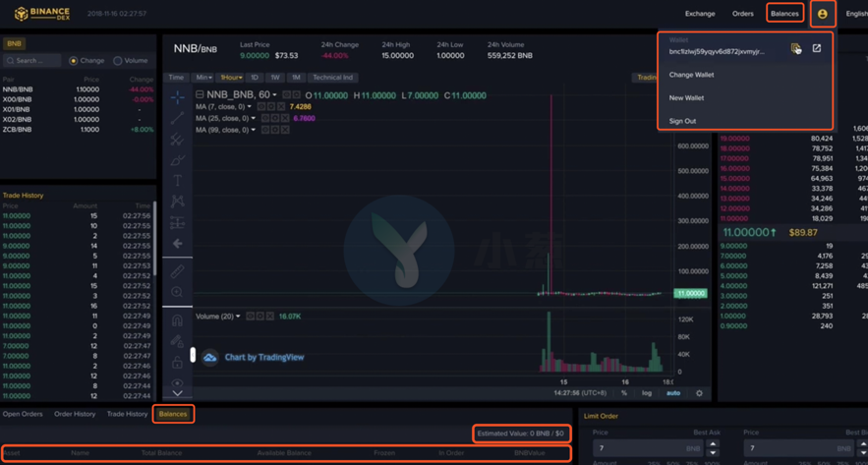Screen dimensions: 868x465
Task: Click the Binance DEX logo
Action: (x=42, y=14)
